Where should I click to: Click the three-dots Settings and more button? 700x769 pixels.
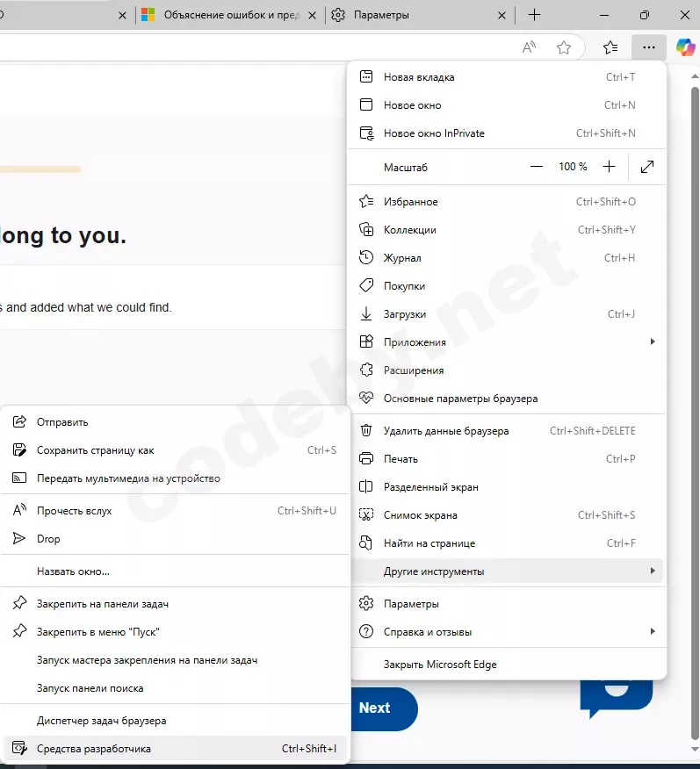648,47
